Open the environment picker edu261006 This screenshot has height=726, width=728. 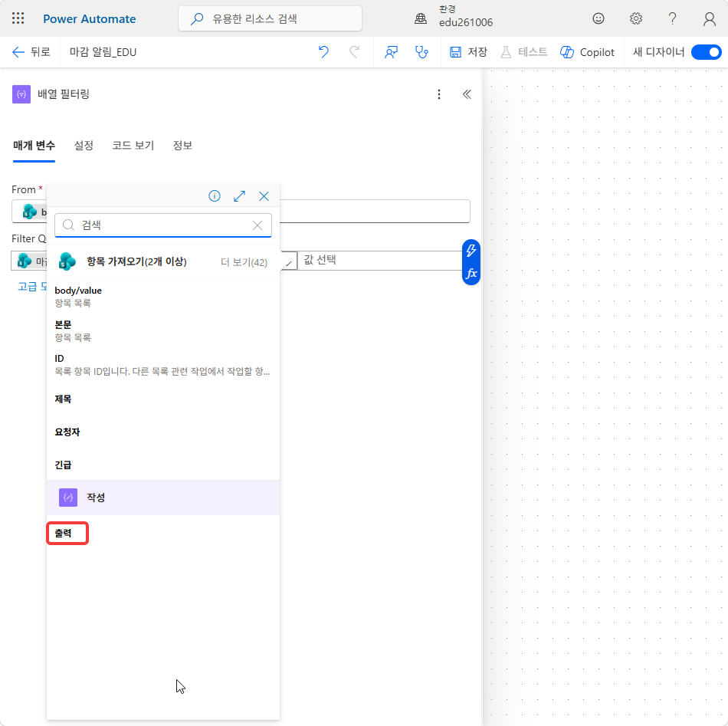pyautogui.click(x=454, y=17)
